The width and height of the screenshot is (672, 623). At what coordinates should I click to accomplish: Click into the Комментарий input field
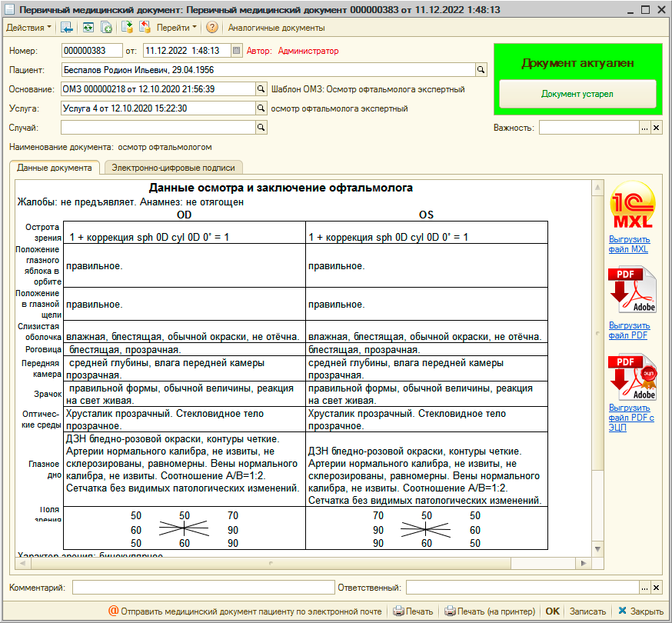[204, 588]
